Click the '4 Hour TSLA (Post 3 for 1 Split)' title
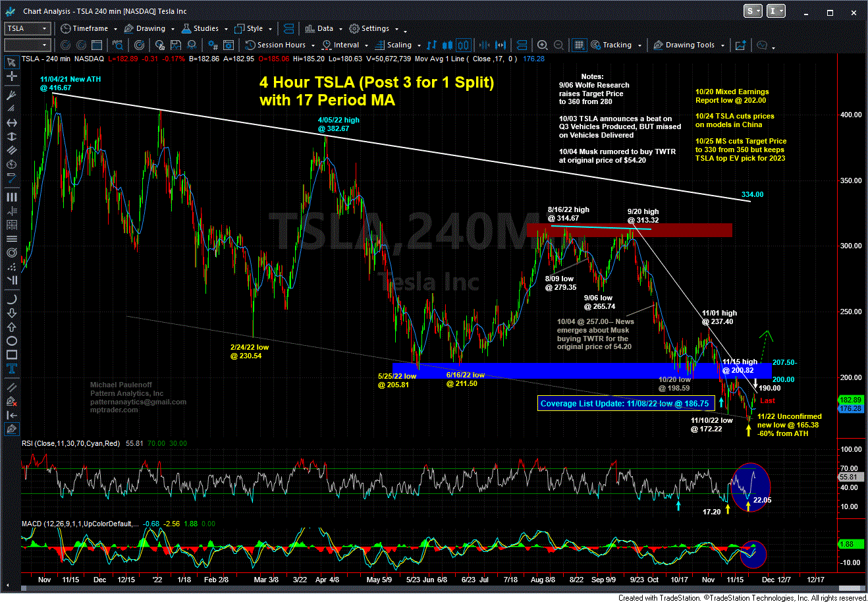868x602 pixels. coord(377,82)
